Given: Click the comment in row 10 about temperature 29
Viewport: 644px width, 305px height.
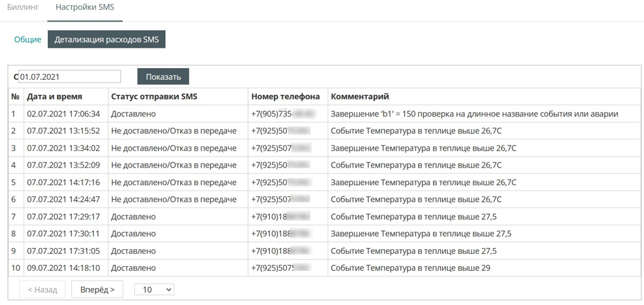Looking at the screenshot, I should [410, 268].
